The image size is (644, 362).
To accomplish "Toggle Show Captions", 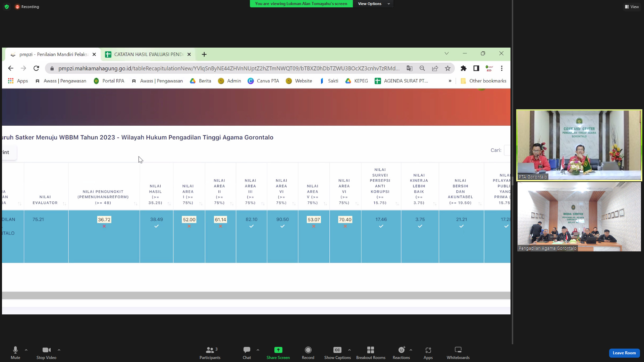I will pos(337,352).
